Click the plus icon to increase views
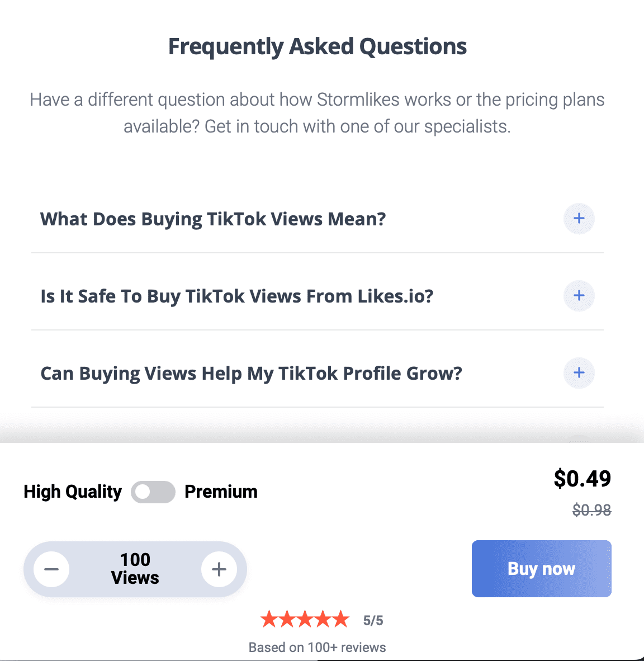The height and width of the screenshot is (661, 644). [219, 569]
